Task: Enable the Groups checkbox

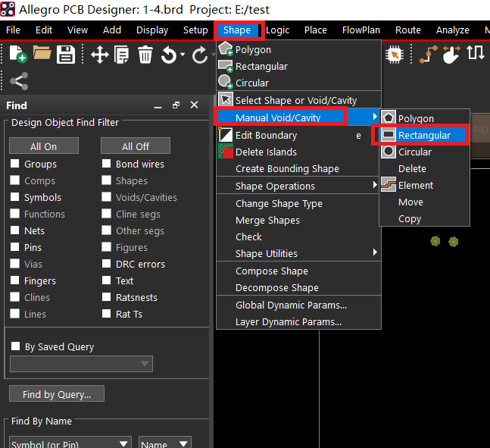Action: [15, 163]
